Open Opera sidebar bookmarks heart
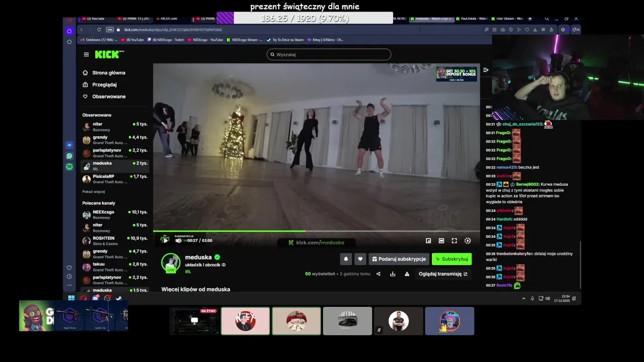 [x=69, y=267]
